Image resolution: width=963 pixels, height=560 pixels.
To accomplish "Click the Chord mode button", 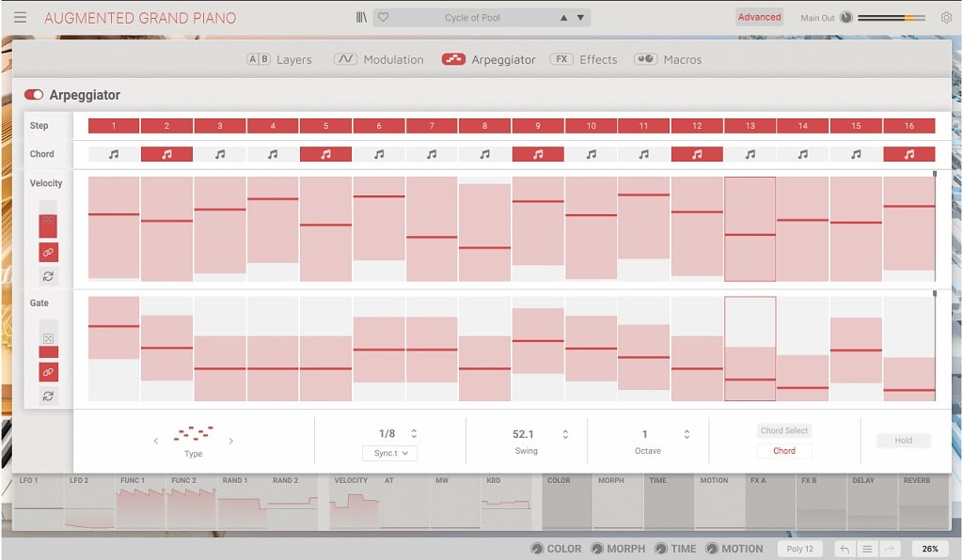I will pos(783,451).
